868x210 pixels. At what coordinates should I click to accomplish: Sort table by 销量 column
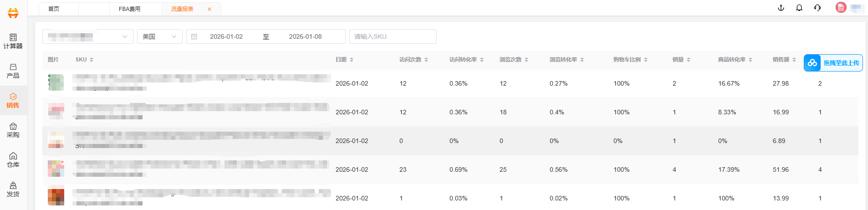click(x=681, y=60)
